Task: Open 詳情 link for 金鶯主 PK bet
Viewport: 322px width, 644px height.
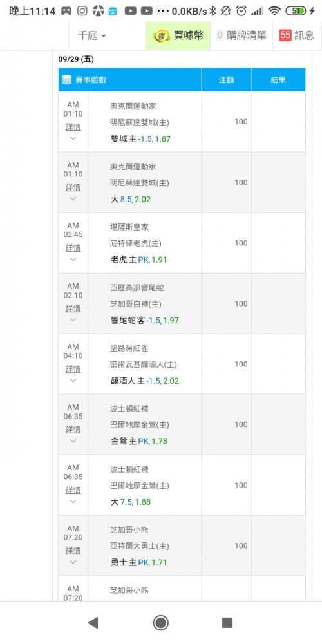Action: (x=73, y=430)
